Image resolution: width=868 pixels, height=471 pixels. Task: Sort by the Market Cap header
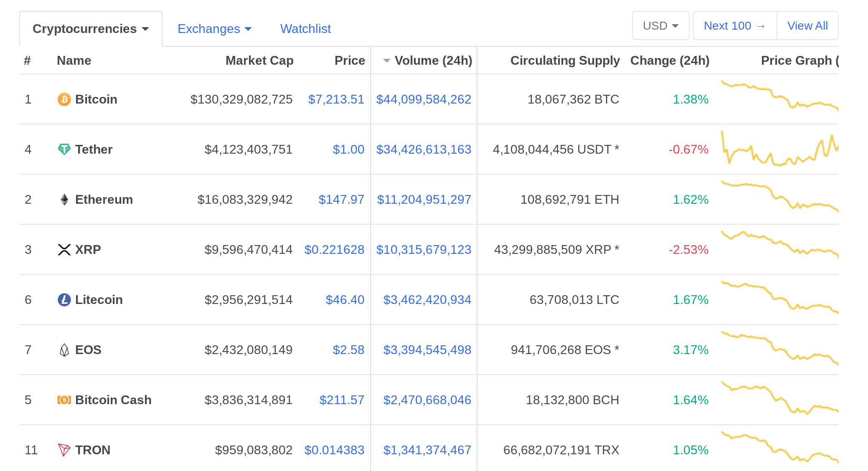coord(259,61)
